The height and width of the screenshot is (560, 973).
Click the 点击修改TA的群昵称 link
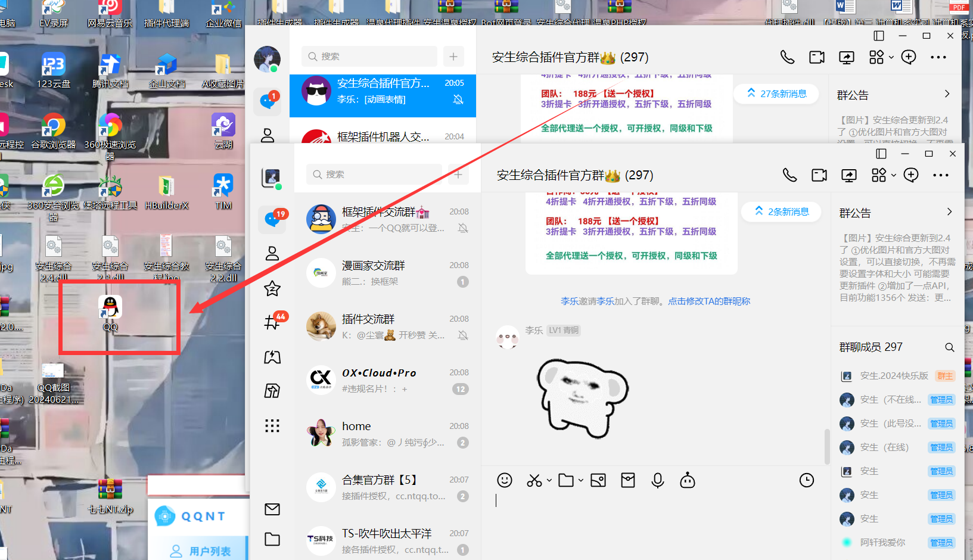(x=709, y=301)
